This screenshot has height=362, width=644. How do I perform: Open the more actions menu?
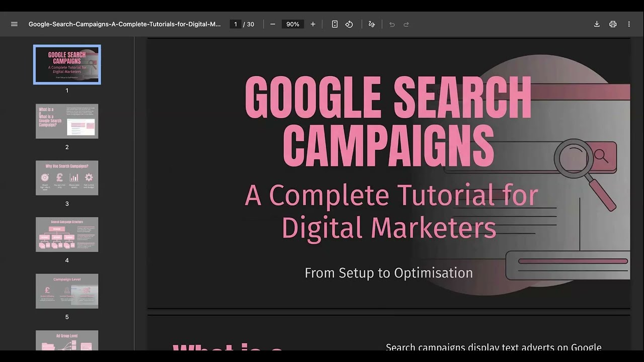tap(629, 24)
